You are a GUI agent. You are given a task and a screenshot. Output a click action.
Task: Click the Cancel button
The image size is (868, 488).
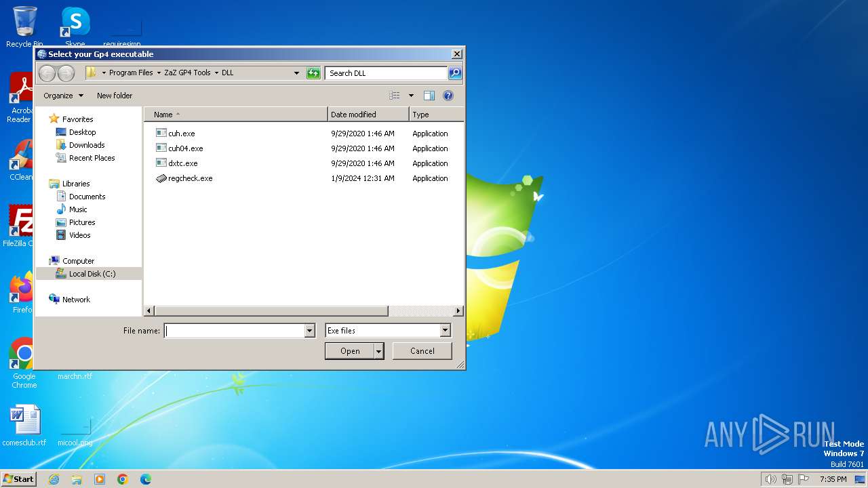(422, 351)
